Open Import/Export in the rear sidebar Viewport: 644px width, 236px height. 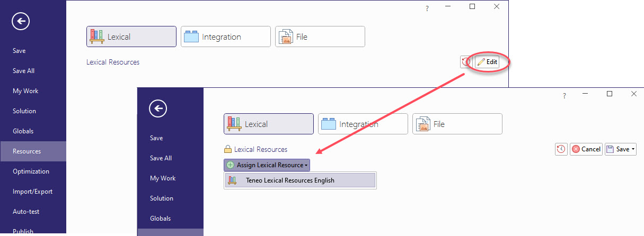tap(32, 192)
